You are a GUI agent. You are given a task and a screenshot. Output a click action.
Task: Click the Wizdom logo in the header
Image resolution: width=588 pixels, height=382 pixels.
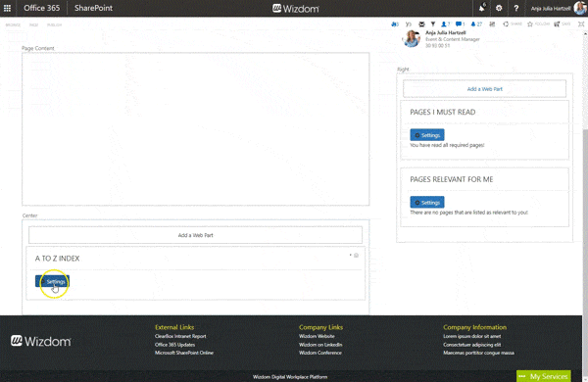coord(296,8)
